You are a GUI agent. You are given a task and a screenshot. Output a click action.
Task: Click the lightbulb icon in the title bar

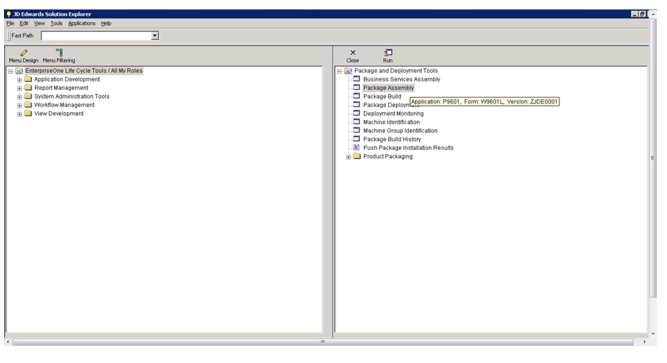coord(9,14)
